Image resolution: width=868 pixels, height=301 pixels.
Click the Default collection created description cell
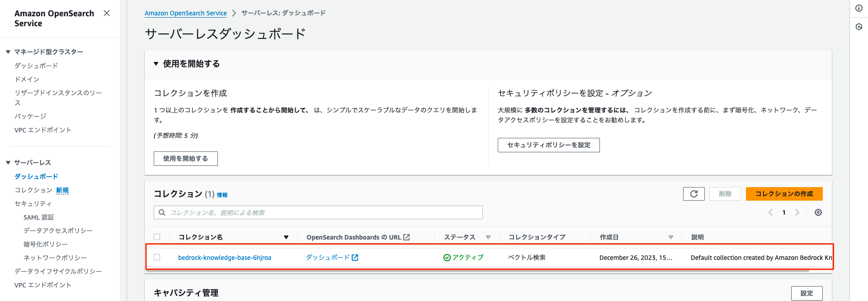(761, 258)
